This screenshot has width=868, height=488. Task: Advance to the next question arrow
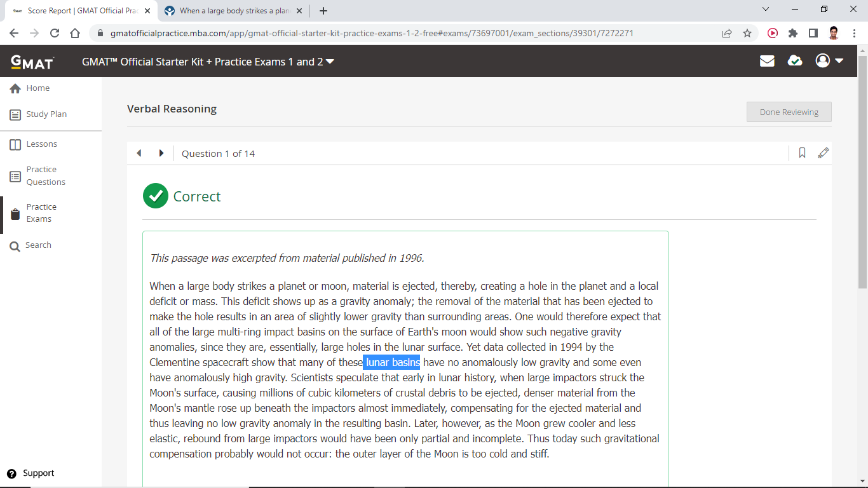(161, 153)
